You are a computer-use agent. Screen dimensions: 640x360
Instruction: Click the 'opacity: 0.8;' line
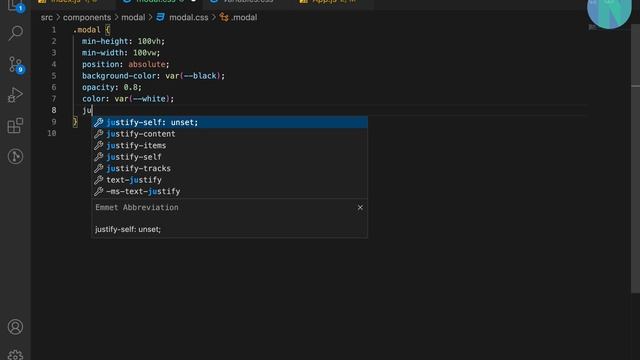click(111, 87)
